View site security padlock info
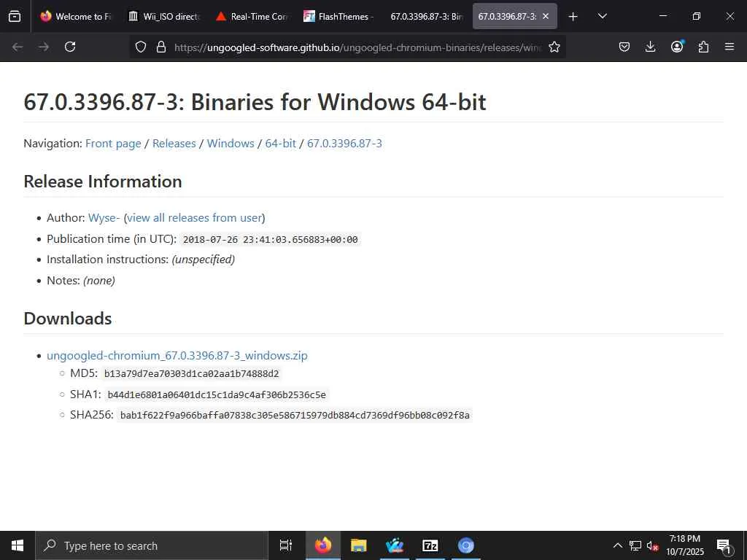Image resolution: width=747 pixels, height=560 pixels. click(161, 47)
